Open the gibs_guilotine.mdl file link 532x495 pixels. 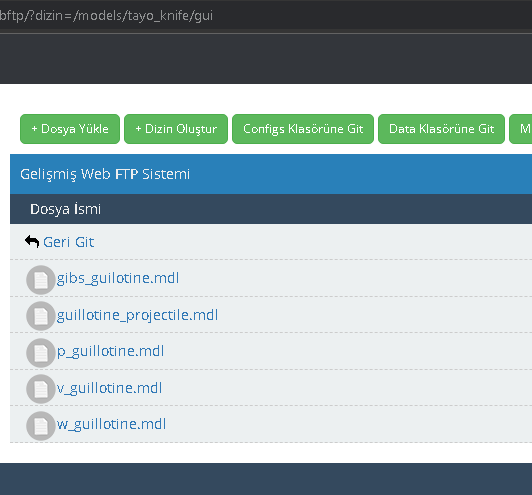tap(118, 279)
